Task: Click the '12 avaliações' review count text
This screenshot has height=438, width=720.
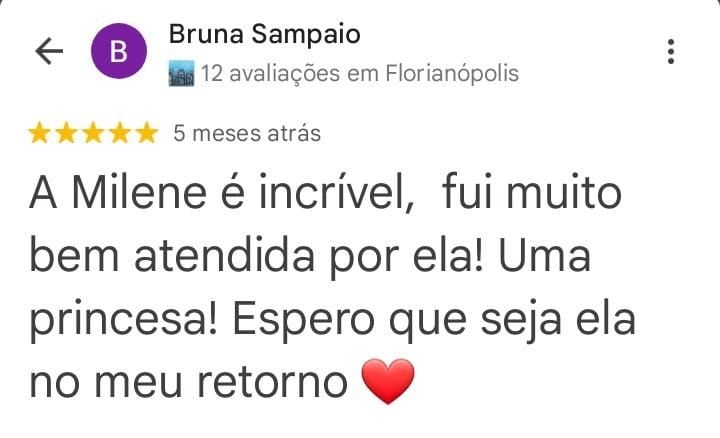Action: point(270,73)
